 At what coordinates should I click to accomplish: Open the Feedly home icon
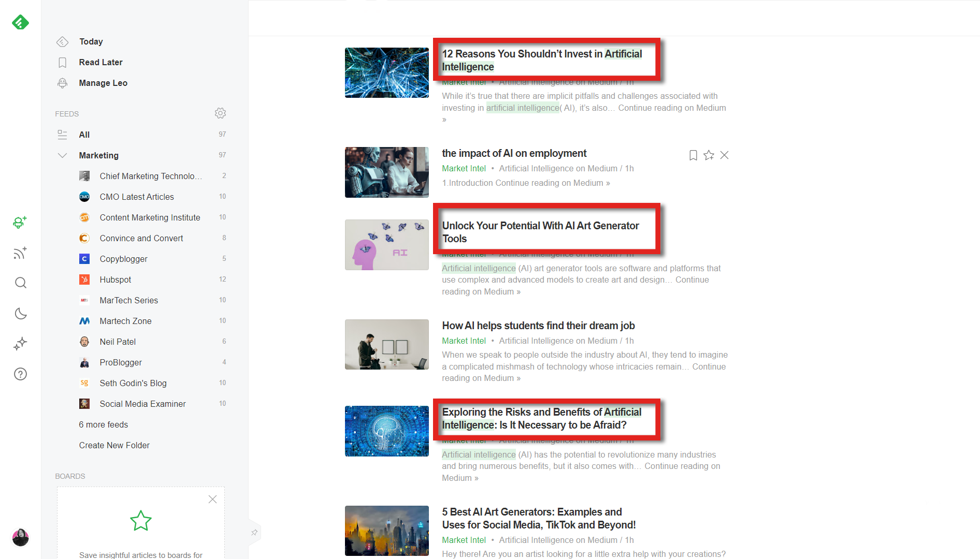(x=20, y=22)
